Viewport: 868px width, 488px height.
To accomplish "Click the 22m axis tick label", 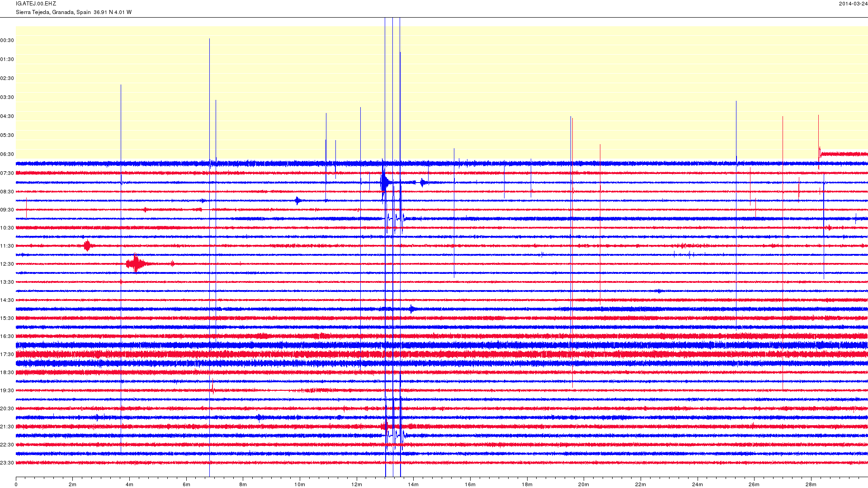I will (641, 484).
